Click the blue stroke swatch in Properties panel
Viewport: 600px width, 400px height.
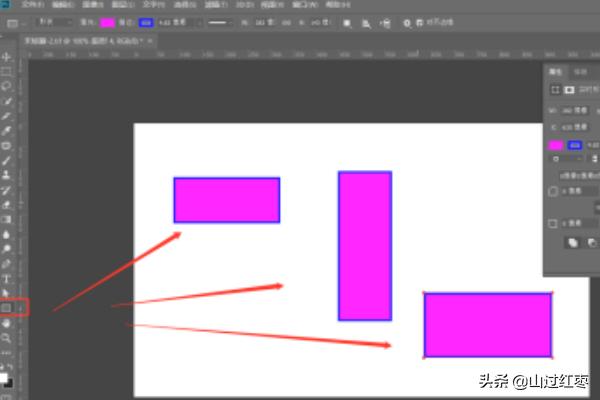[575, 145]
